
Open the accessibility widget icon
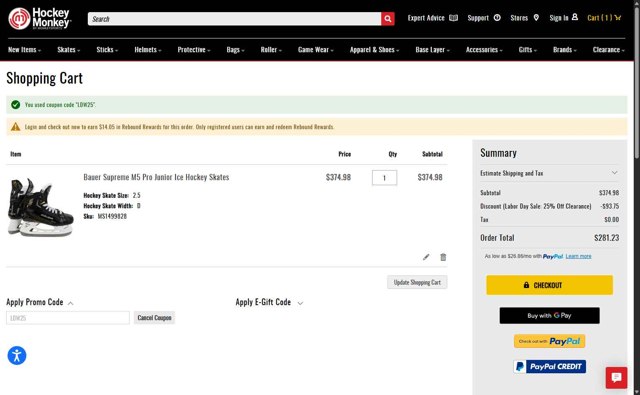[x=17, y=355]
